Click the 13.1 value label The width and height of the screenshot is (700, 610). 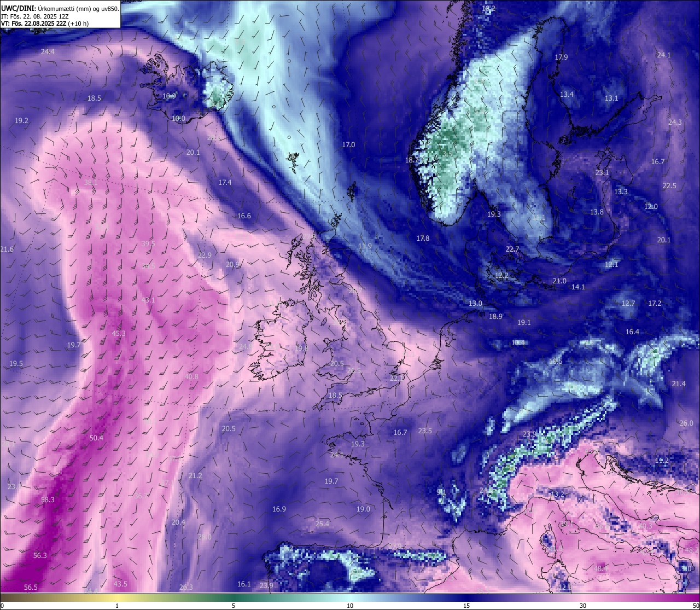(611, 98)
